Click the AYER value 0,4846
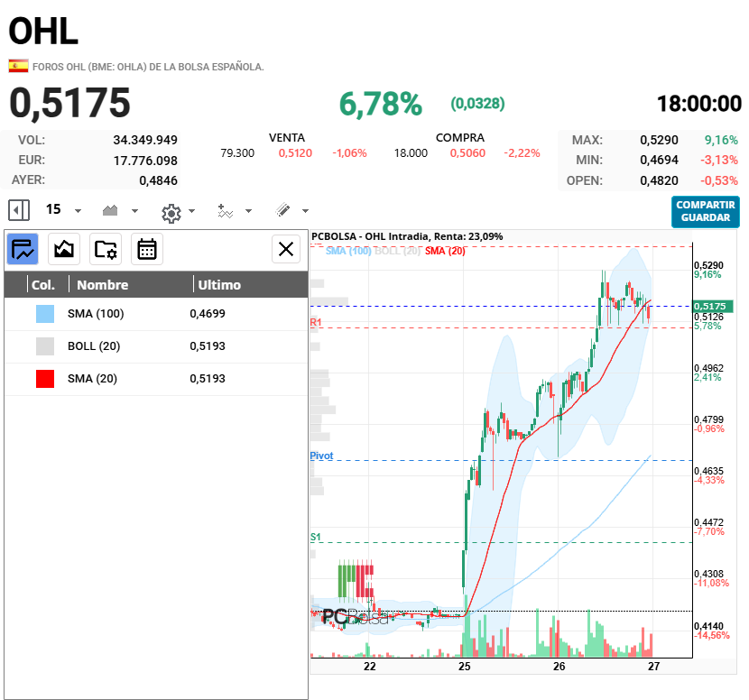This screenshot has width=749, height=700. click(158, 180)
